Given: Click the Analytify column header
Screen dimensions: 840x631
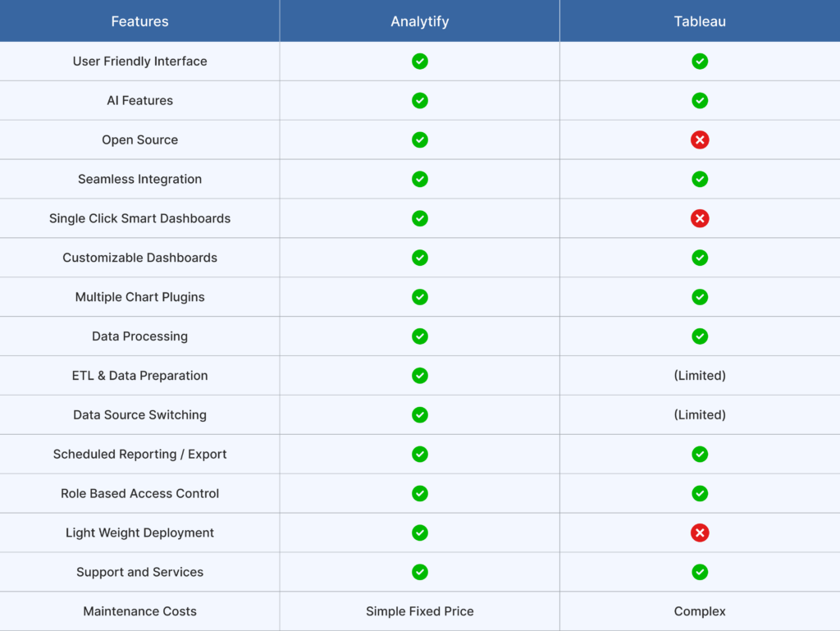Looking at the screenshot, I should point(420,21).
